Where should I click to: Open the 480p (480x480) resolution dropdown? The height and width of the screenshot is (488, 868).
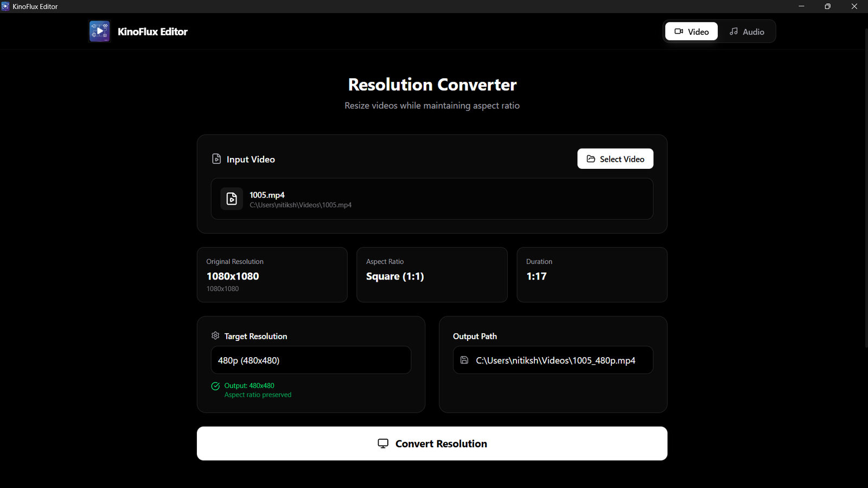pos(311,360)
